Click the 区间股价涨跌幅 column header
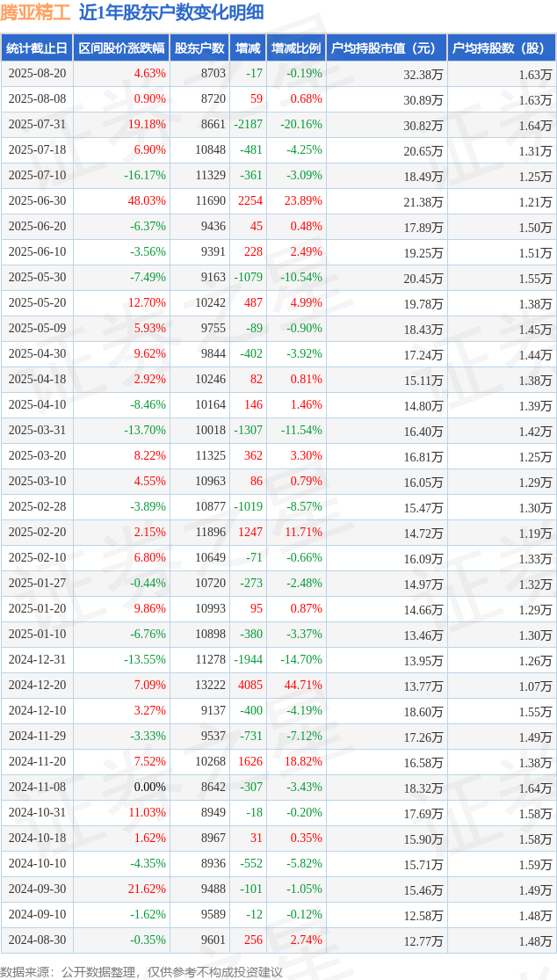The height and width of the screenshot is (980, 557). coord(122,48)
